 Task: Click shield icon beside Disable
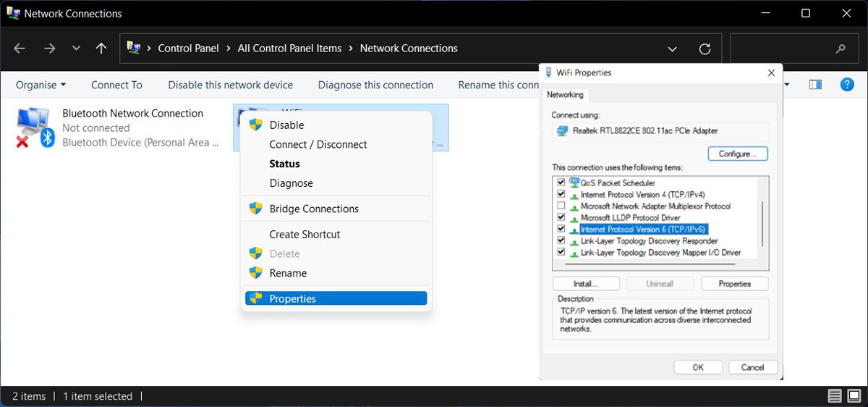point(255,125)
